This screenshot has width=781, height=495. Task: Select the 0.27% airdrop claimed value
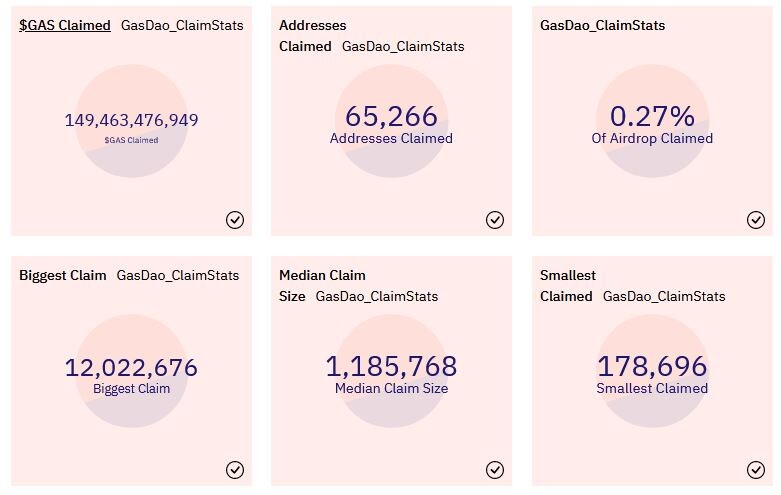tap(652, 116)
